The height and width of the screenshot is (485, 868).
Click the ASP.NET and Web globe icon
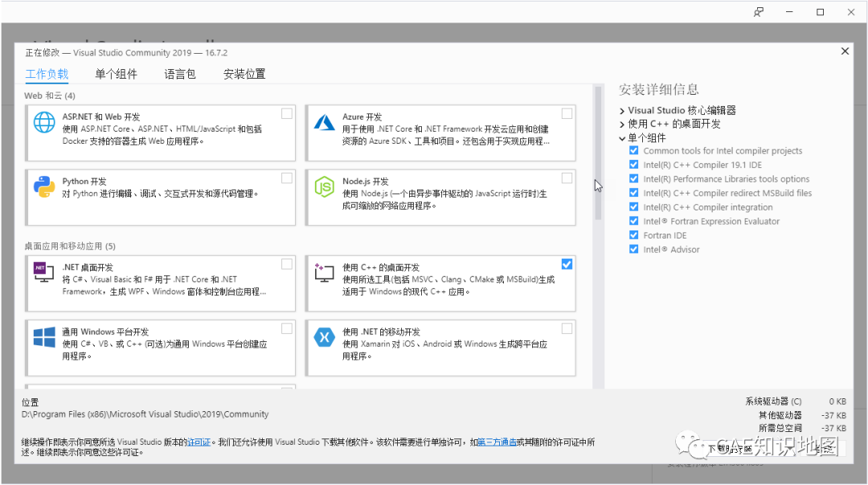[x=44, y=122]
